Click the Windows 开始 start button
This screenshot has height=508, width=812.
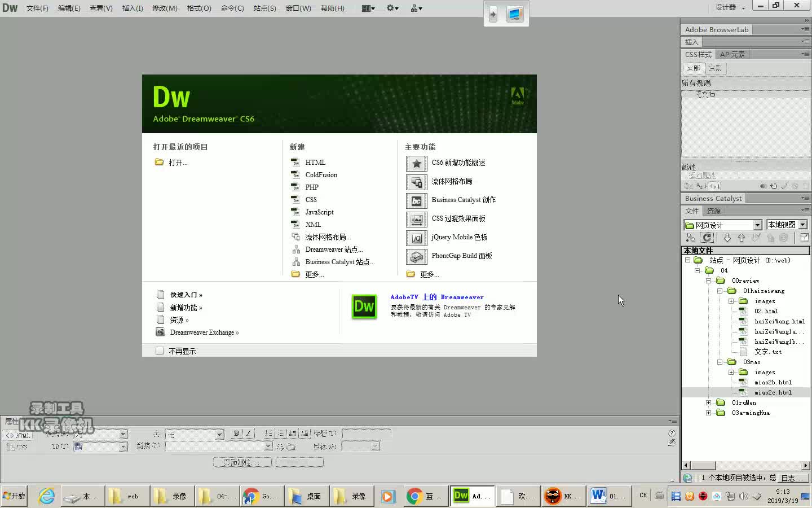point(15,496)
